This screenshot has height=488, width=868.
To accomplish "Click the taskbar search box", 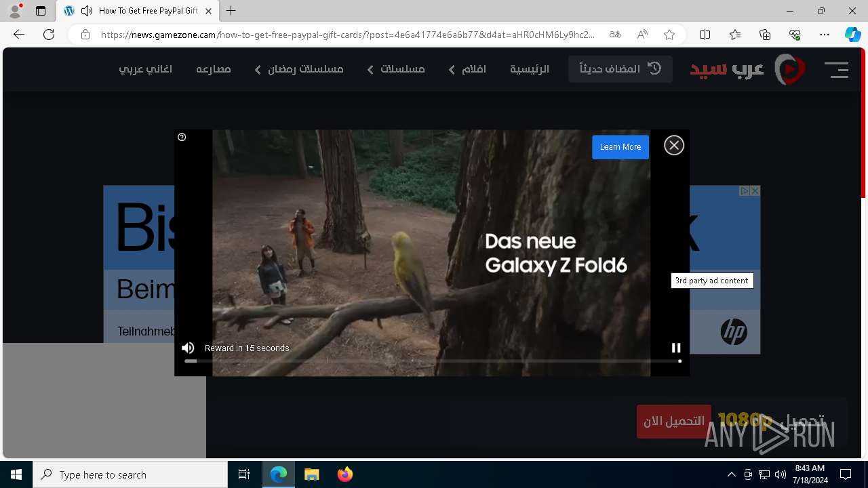I will point(130,474).
